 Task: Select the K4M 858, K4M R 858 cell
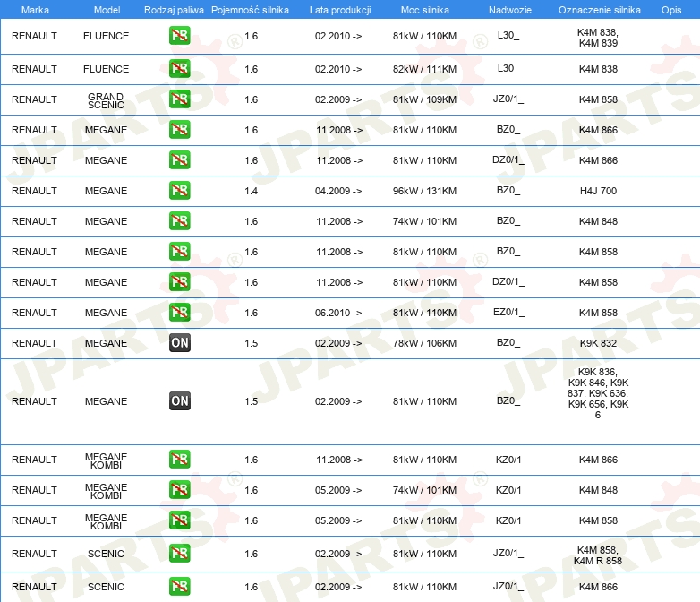[598, 555]
